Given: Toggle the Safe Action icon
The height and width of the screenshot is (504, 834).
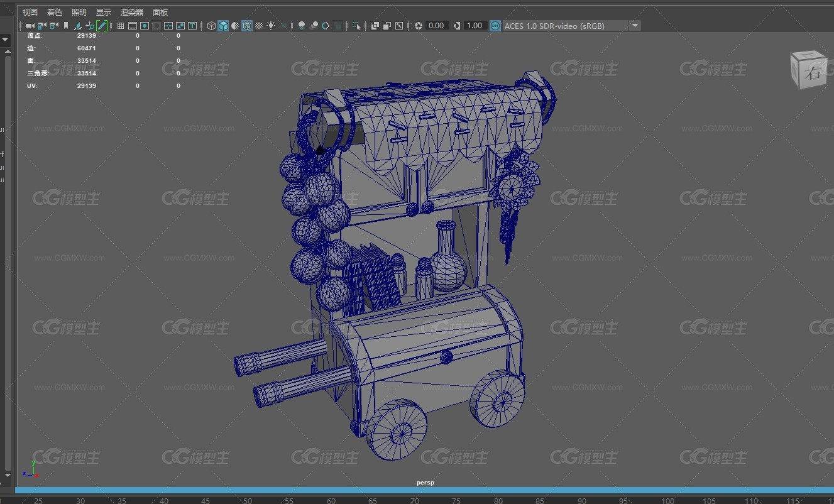Looking at the screenshot, I should (180, 26).
